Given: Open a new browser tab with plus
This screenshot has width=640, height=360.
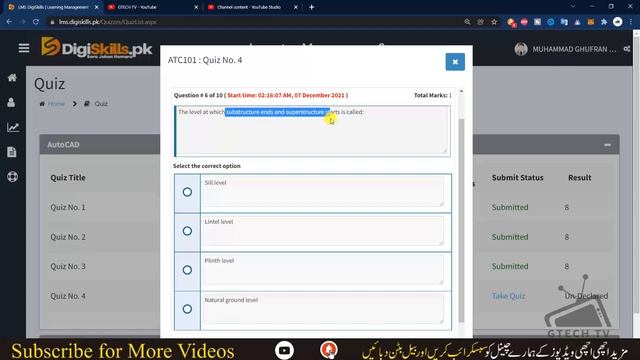Looking at the screenshot, I should click(x=311, y=7).
